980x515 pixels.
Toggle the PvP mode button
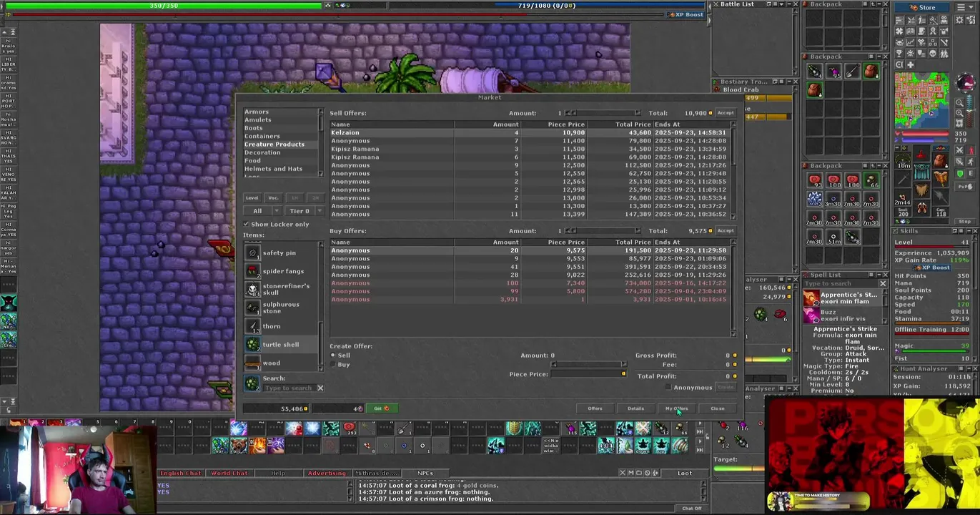click(965, 186)
